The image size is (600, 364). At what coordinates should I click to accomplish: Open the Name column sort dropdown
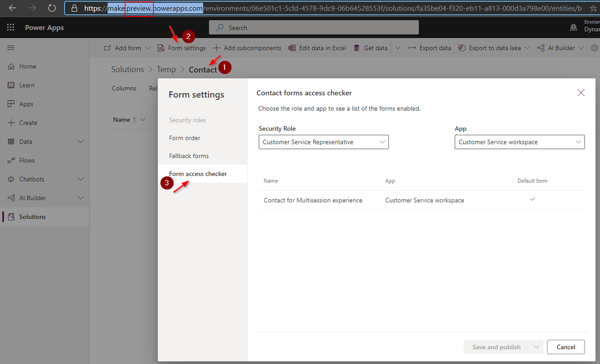143,120
